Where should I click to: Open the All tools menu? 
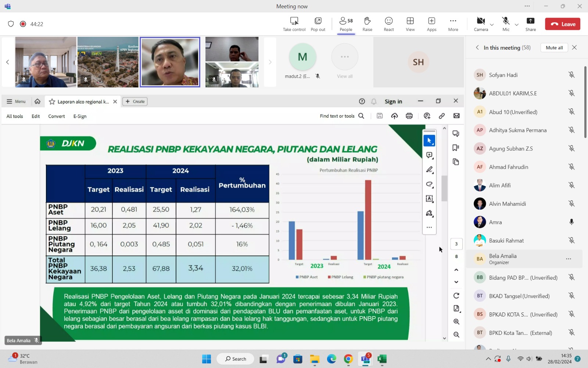tap(15, 116)
